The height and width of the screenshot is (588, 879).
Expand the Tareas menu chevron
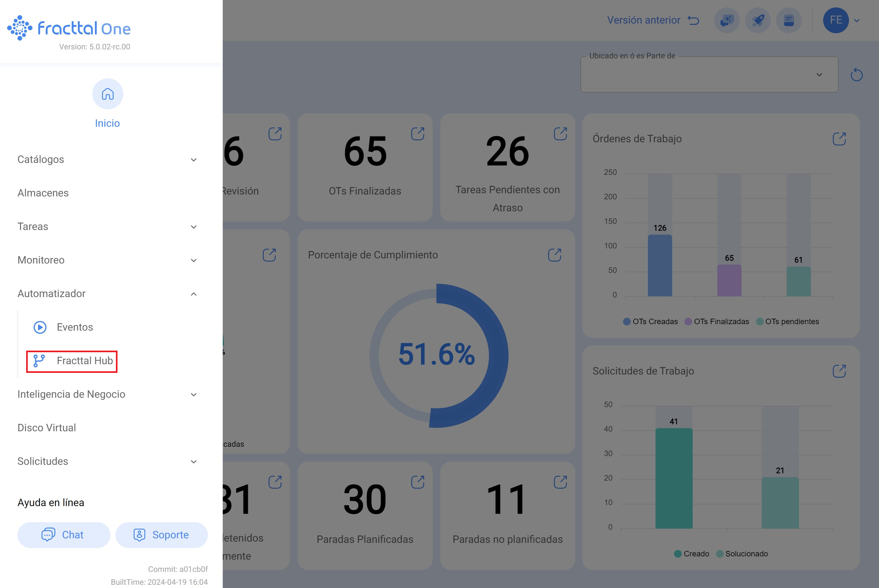tap(194, 227)
